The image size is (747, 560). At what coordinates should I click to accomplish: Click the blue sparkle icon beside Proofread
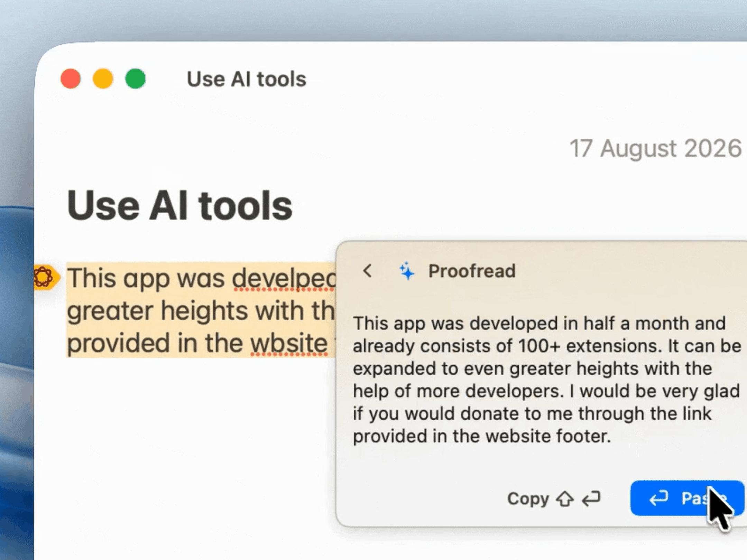point(407,271)
